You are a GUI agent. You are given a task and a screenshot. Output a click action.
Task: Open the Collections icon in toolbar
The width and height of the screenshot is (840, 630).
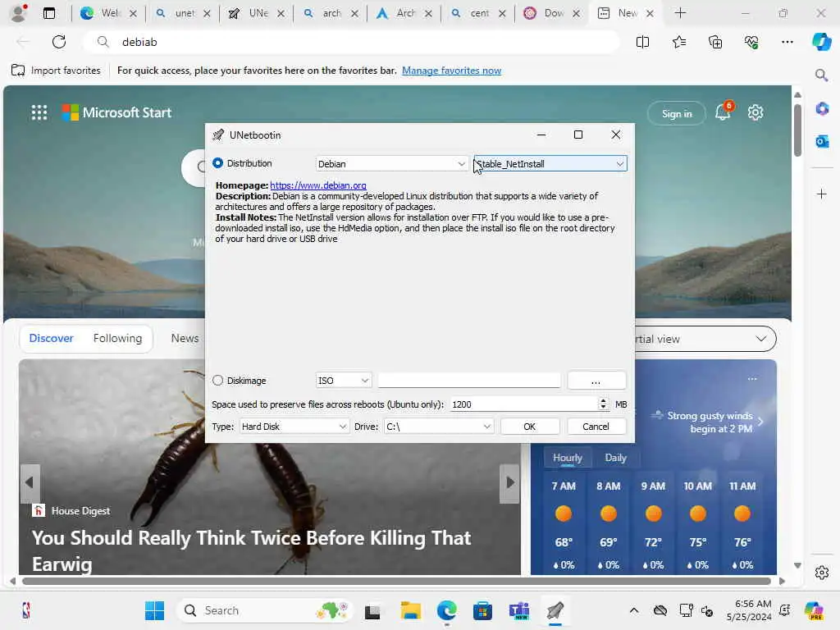click(x=715, y=42)
